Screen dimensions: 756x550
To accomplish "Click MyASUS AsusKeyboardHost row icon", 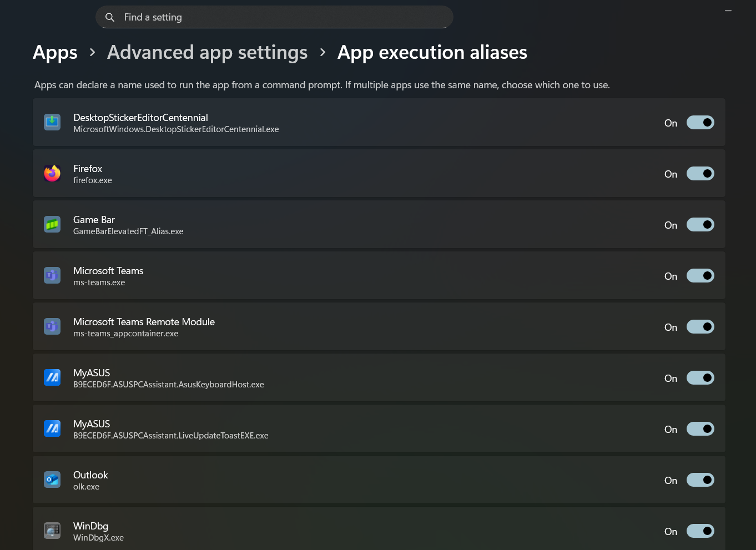I will tap(52, 377).
